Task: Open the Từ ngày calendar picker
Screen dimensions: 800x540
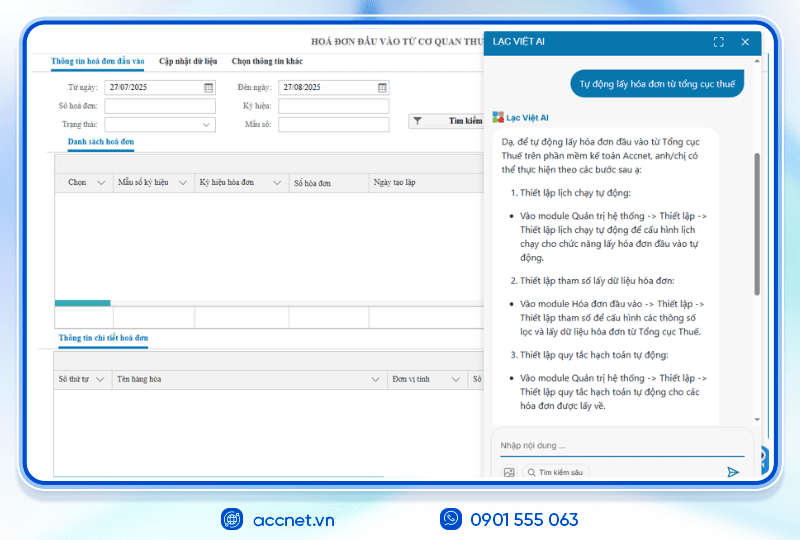Action: 208,88
